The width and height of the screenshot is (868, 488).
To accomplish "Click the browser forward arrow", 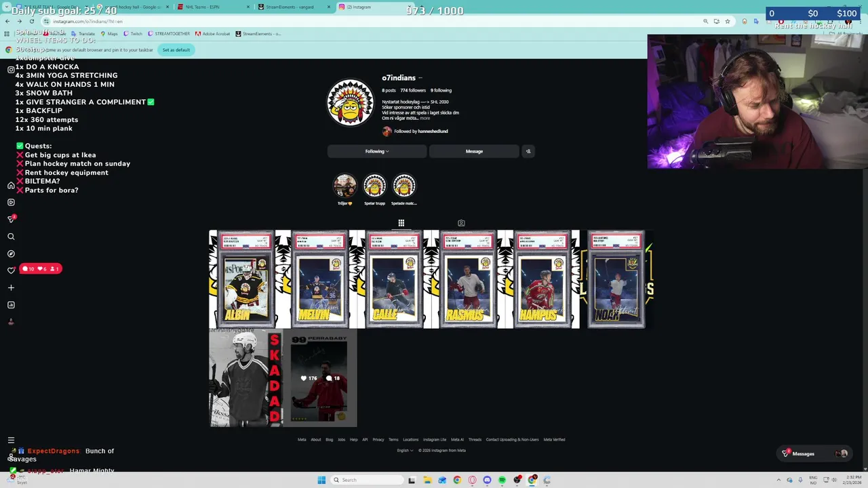I will click(x=19, y=21).
